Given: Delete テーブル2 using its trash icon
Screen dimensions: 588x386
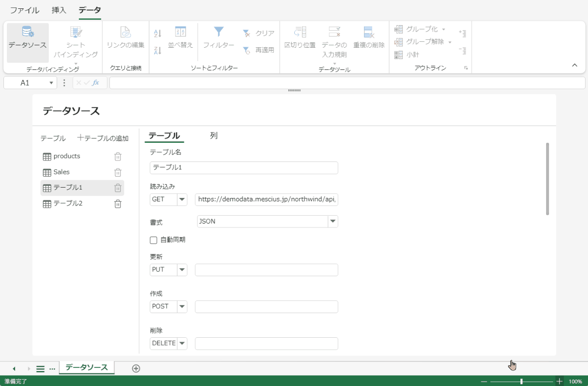Looking at the screenshot, I should pyautogui.click(x=118, y=203).
